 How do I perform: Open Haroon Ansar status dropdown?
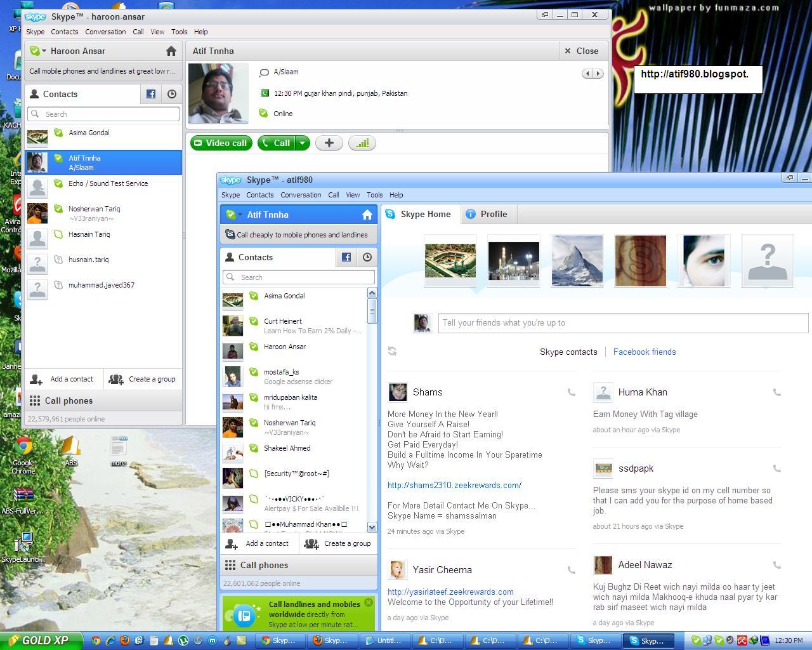coord(38,51)
